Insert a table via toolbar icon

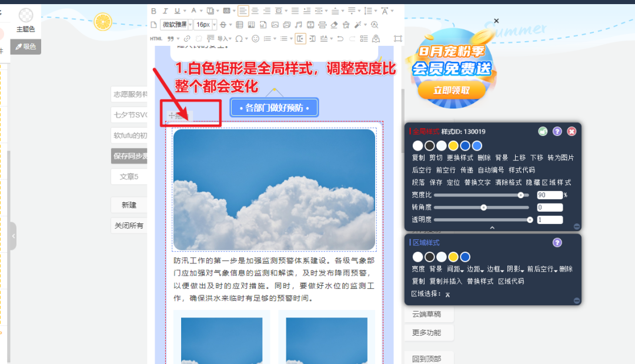pyautogui.click(x=239, y=25)
